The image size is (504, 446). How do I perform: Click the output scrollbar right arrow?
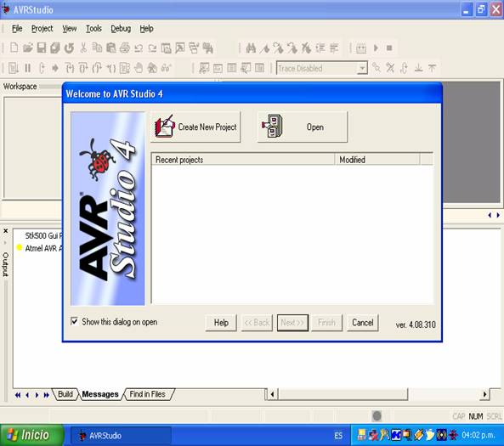click(x=484, y=394)
